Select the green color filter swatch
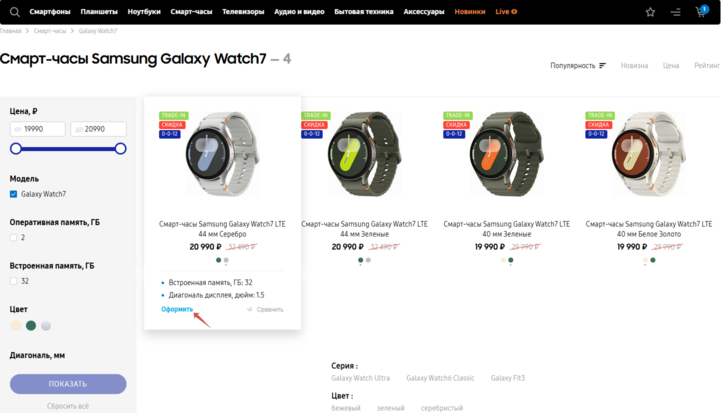The height and width of the screenshot is (413, 721). coord(31,326)
